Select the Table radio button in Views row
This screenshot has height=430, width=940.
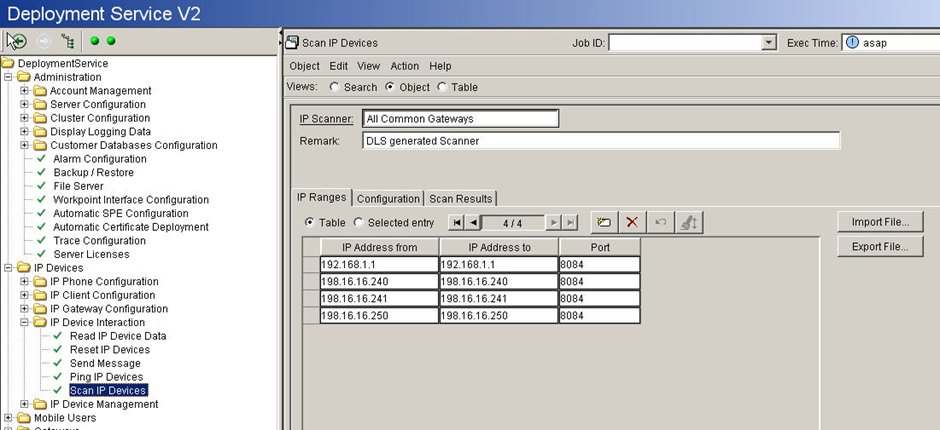[442, 87]
